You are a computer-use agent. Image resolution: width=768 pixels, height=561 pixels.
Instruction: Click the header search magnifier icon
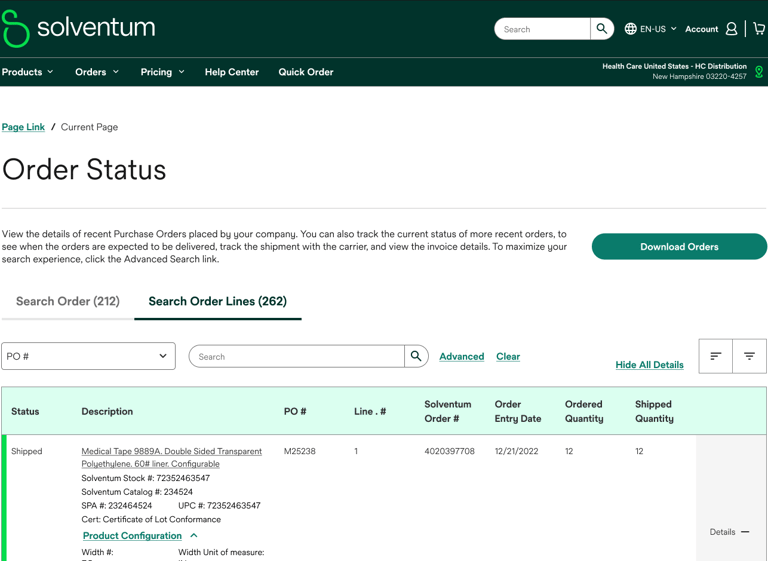[601, 29]
